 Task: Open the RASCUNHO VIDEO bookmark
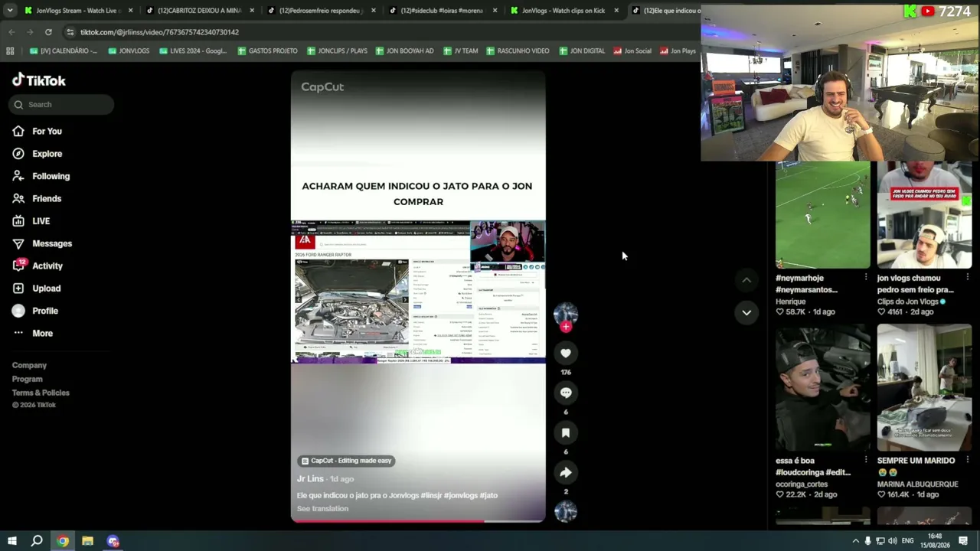pos(517,51)
